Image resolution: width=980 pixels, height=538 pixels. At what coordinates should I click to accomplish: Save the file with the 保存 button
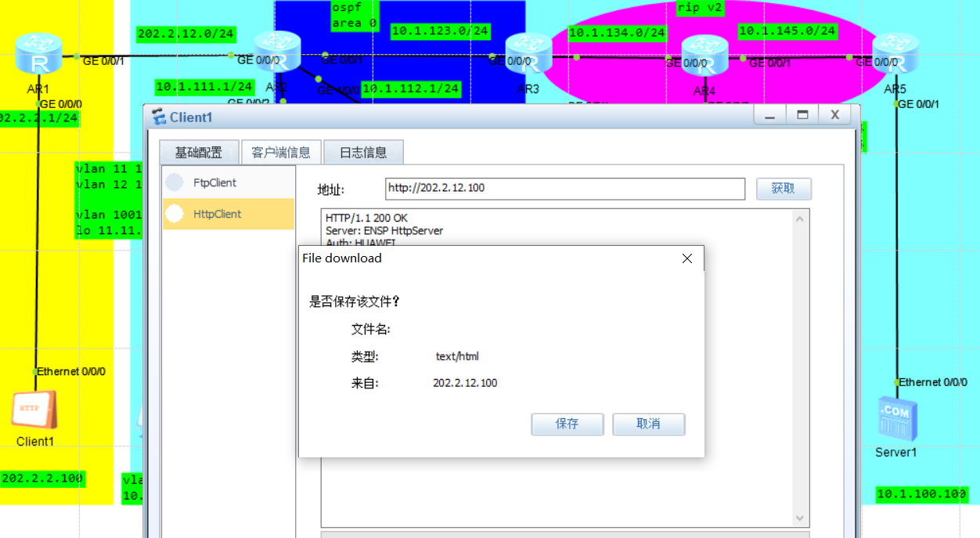point(567,424)
